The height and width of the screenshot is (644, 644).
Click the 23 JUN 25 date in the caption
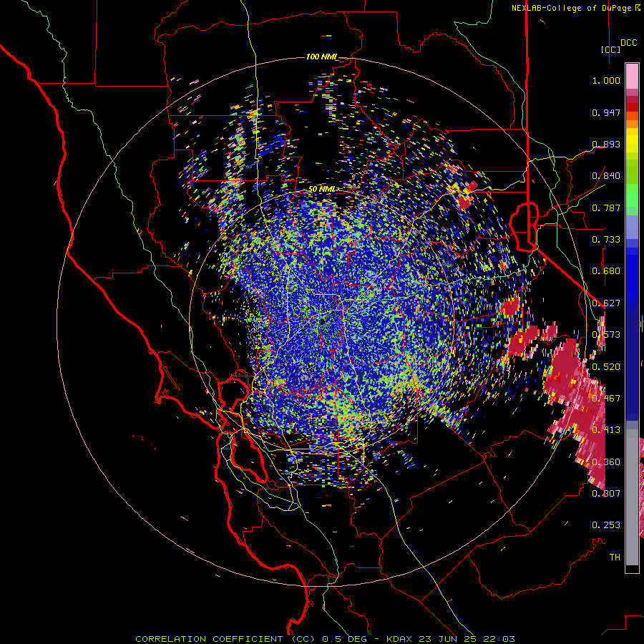pyautogui.click(x=448, y=639)
